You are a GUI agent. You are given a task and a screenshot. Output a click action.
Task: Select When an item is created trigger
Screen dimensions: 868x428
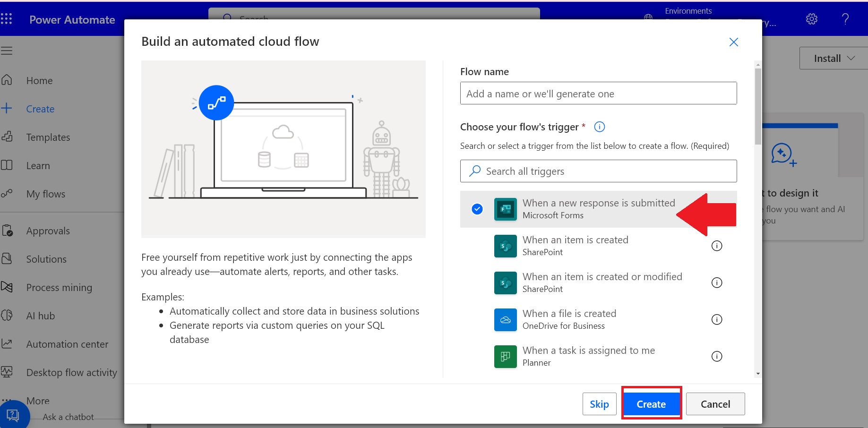[x=575, y=246]
